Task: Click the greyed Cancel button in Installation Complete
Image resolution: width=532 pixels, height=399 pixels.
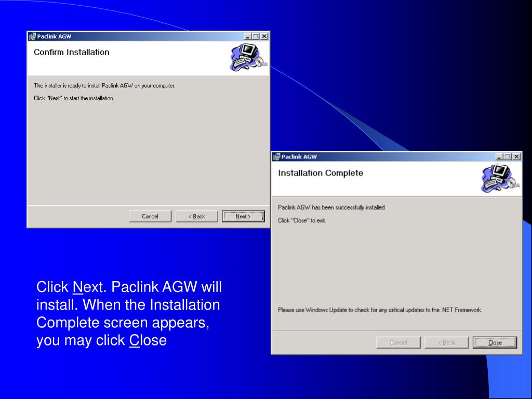Action: pos(398,343)
